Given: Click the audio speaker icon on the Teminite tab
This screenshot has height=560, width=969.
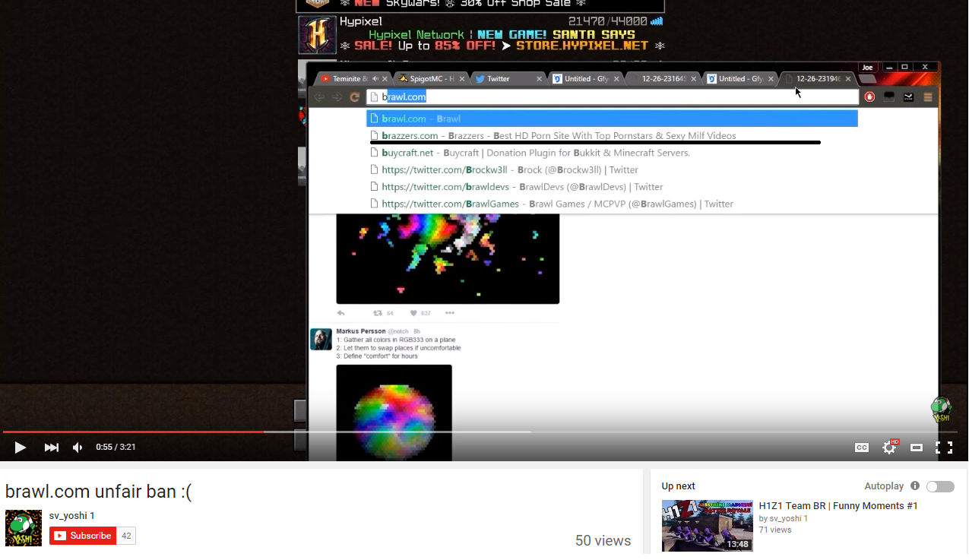Looking at the screenshot, I should point(375,79).
